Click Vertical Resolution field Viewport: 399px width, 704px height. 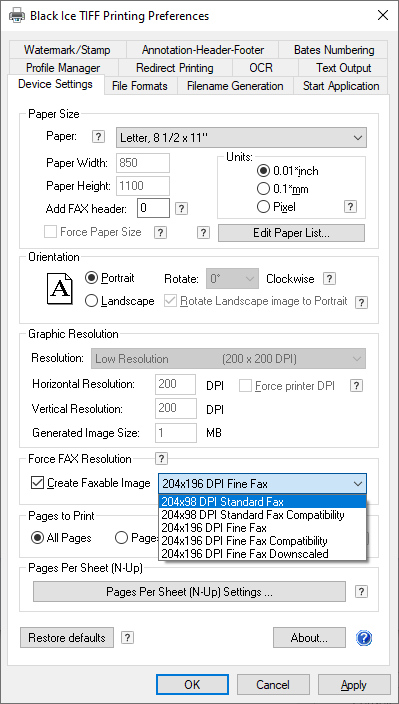tap(176, 408)
